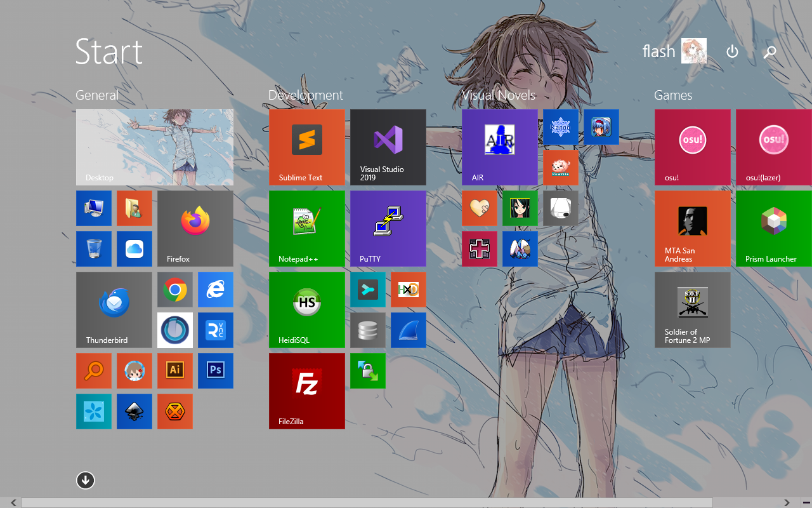Launch Adobe Photoshop tile
The height and width of the screenshot is (508, 812).
tap(216, 371)
